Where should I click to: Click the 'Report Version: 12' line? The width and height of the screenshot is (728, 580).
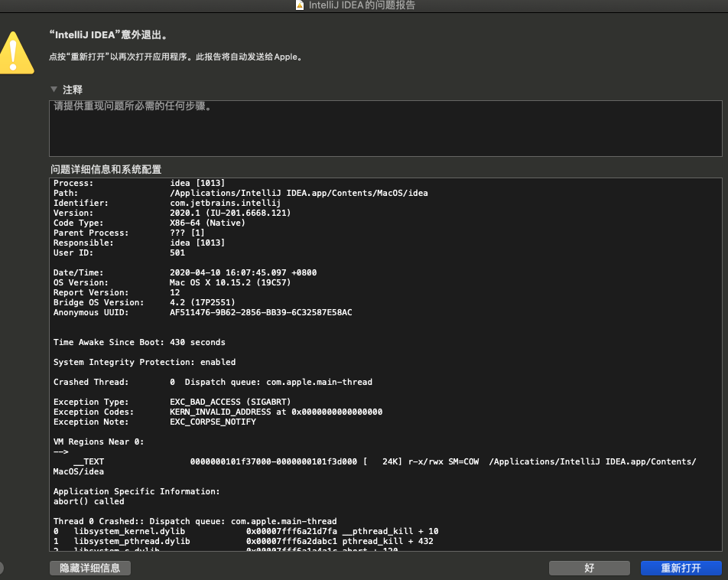(x=116, y=293)
